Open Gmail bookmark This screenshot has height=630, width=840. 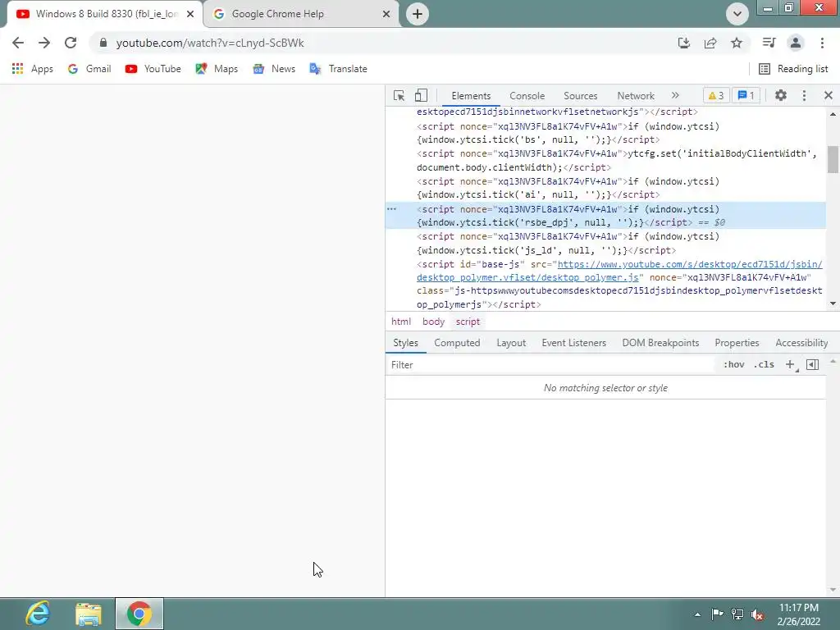click(x=89, y=69)
